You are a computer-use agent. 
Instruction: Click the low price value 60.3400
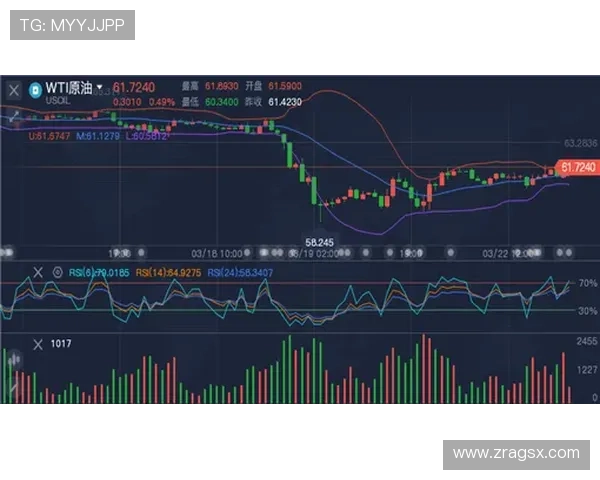point(222,102)
